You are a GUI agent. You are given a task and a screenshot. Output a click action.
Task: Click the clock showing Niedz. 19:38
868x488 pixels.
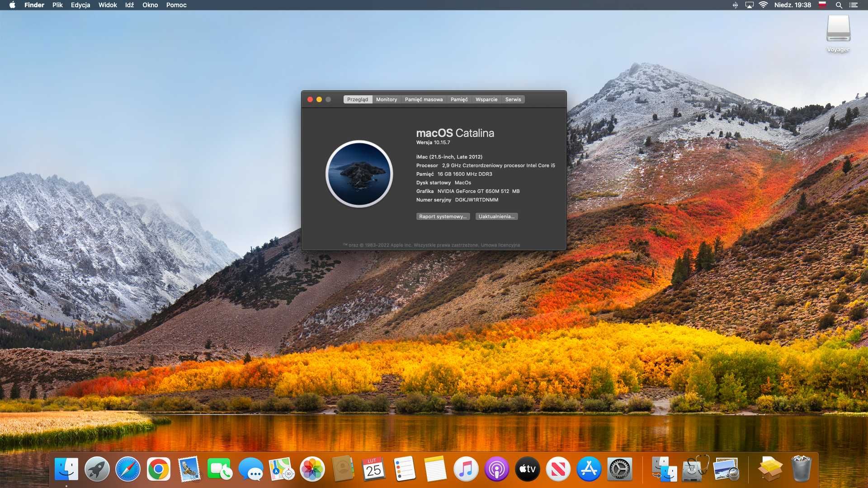click(793, 5)
